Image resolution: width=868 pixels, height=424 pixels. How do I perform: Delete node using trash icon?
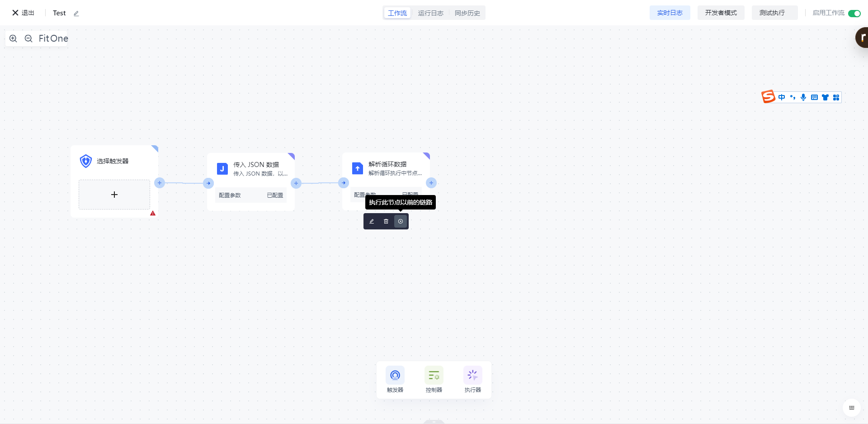click(x=386, y=221)
